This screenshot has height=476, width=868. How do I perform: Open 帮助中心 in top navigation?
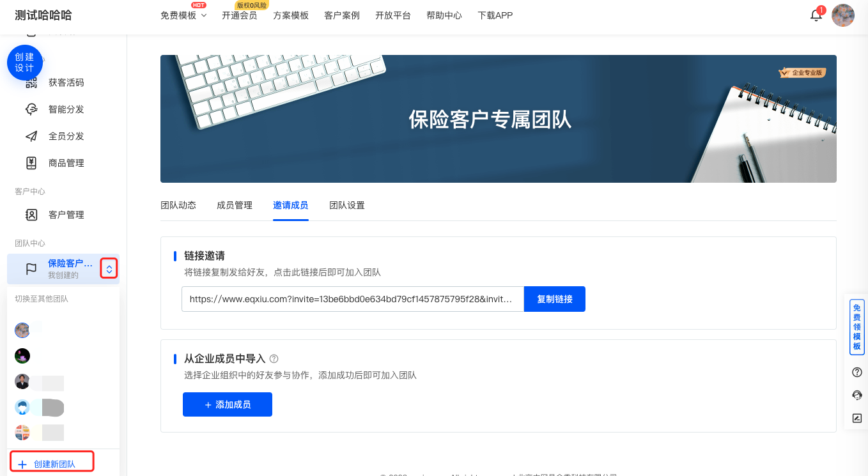point(444,15)
